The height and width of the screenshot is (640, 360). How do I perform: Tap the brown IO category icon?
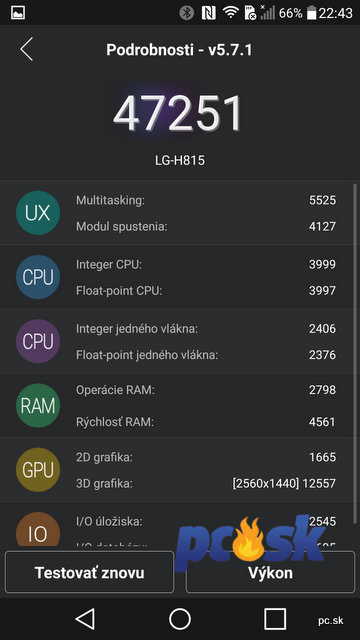tap(38, 531)
